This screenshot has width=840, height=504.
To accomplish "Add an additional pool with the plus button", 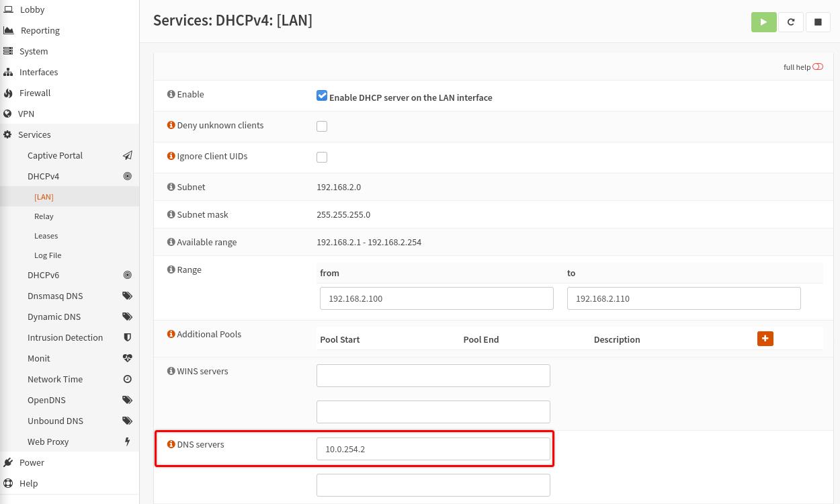I will 765,339.
